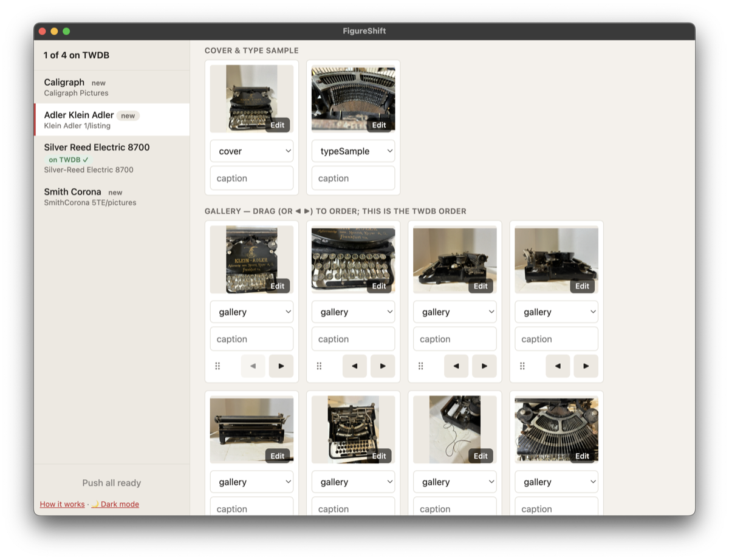Click Edit on the fourth gallery image
Screen dimensions: 729x560
coord(583,286)
